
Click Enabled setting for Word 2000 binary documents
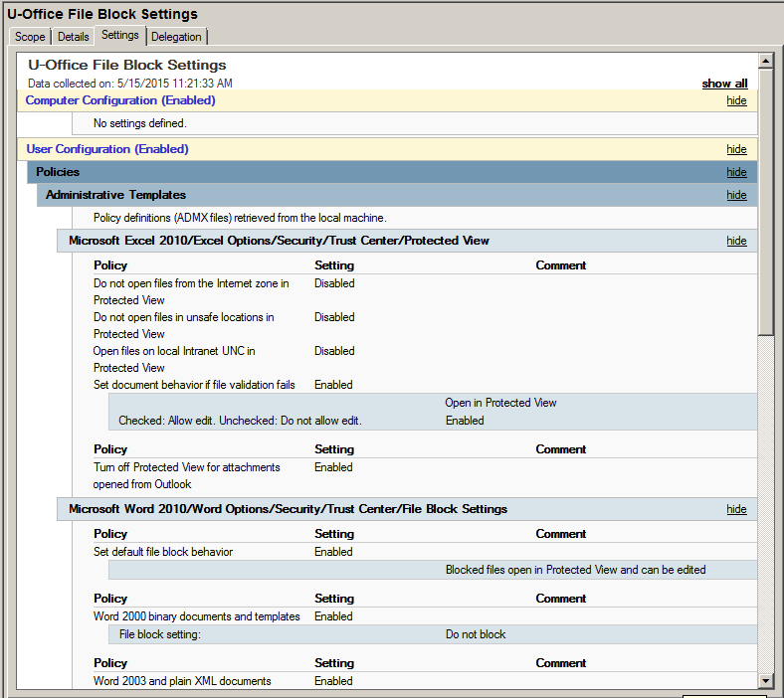(x=333, y=616)
